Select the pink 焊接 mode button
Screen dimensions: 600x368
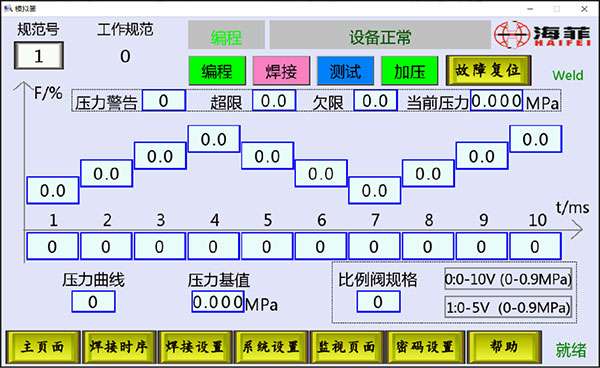[x=281, y=71]
